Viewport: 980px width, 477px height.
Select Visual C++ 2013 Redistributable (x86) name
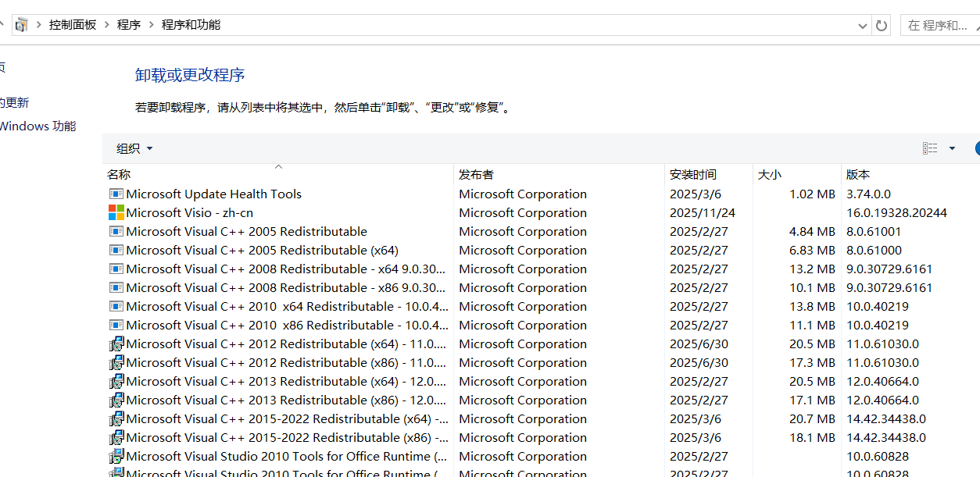pyautogui.click(x=286, y=400)
